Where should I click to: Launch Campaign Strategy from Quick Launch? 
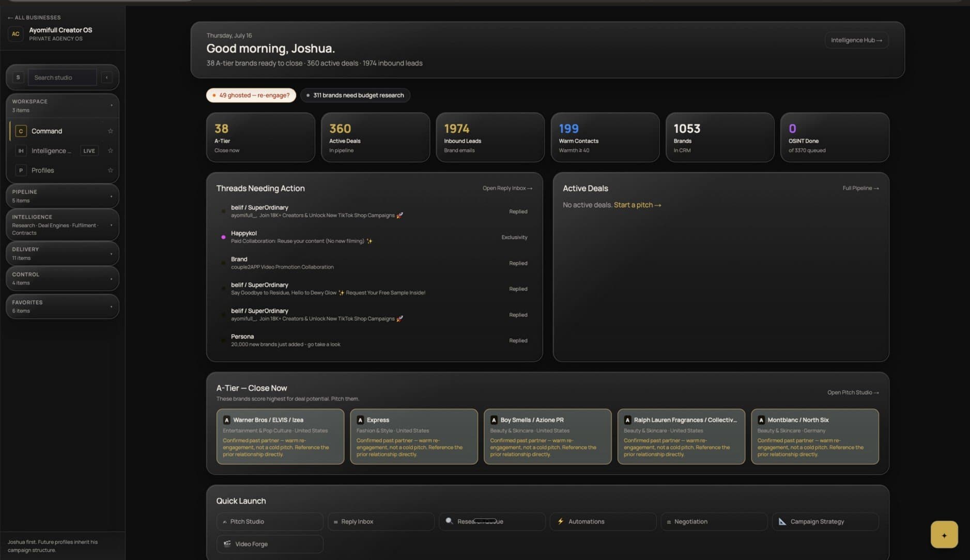coord(825,522)
